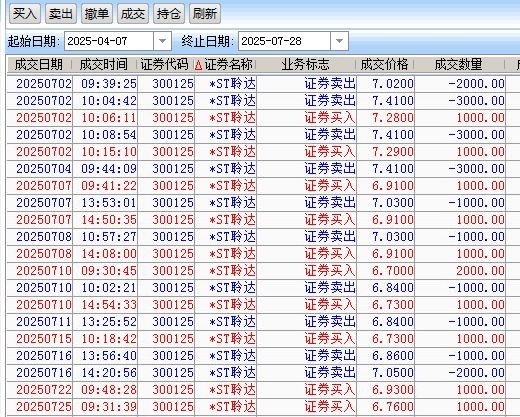This screenshot has width=520, height=417.
Task: Click the end date field 2025-07-28
Action: 284,41
